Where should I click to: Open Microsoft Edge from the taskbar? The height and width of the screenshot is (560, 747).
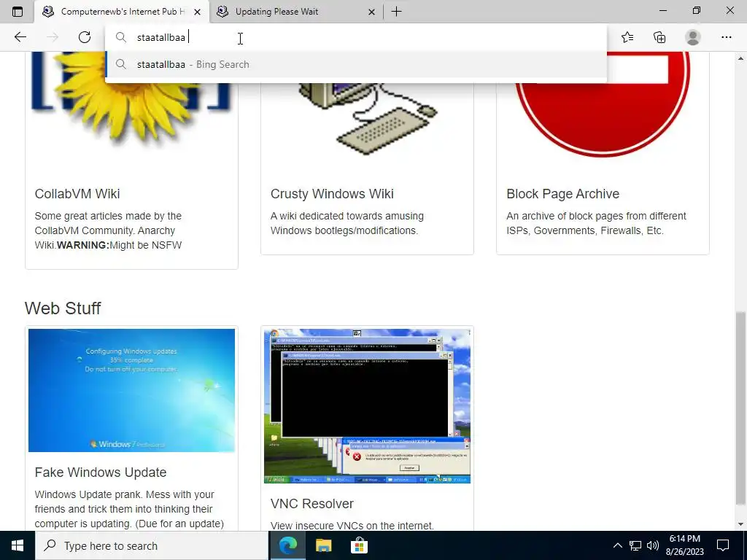point(288,545)
